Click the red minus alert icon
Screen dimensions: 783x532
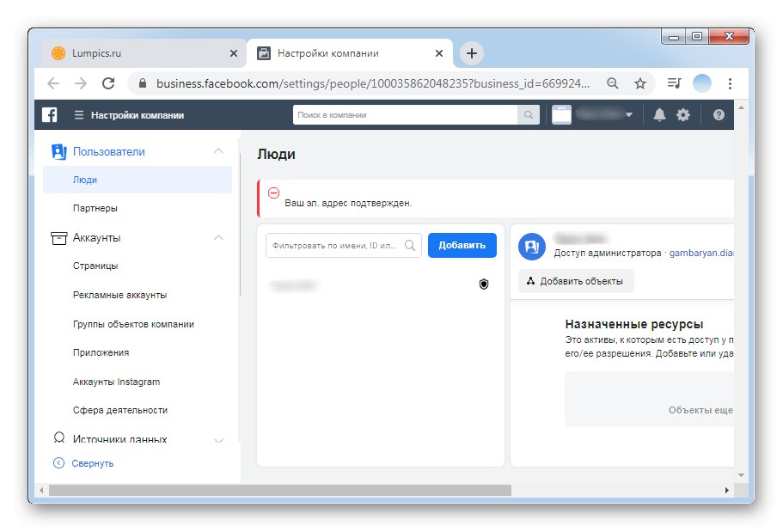[x=273, y=193]
